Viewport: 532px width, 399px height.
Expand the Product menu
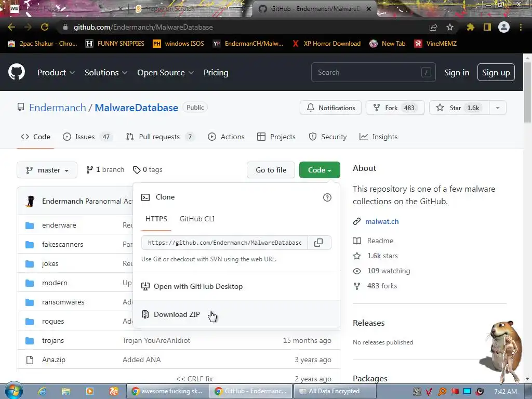click(56, 73)
